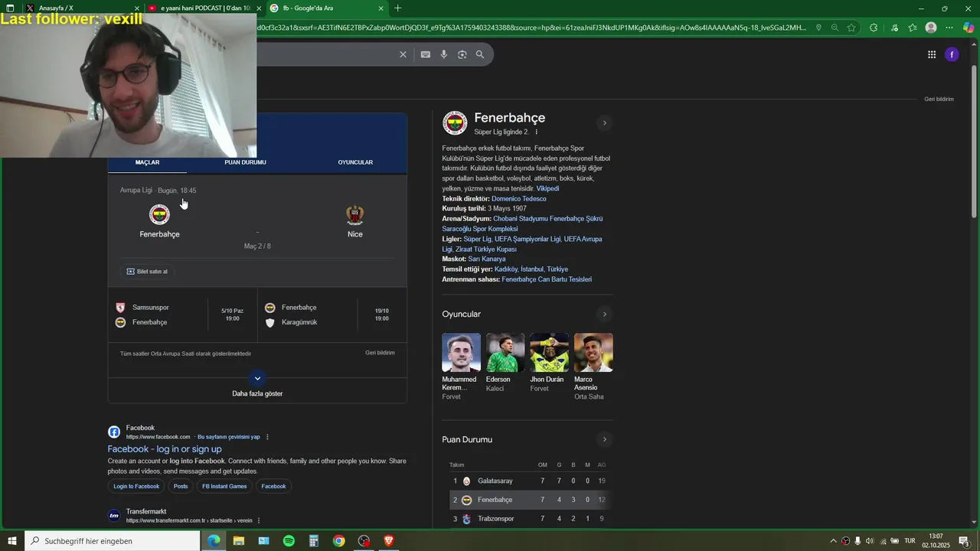Open File Explorer from the taskbar

click(x=239, y=541)
